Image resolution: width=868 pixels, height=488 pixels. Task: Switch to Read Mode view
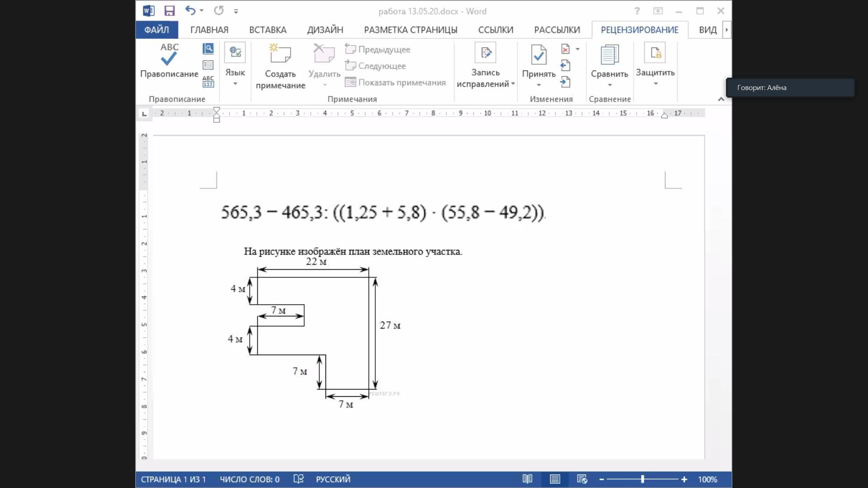[x=527, y=479]
